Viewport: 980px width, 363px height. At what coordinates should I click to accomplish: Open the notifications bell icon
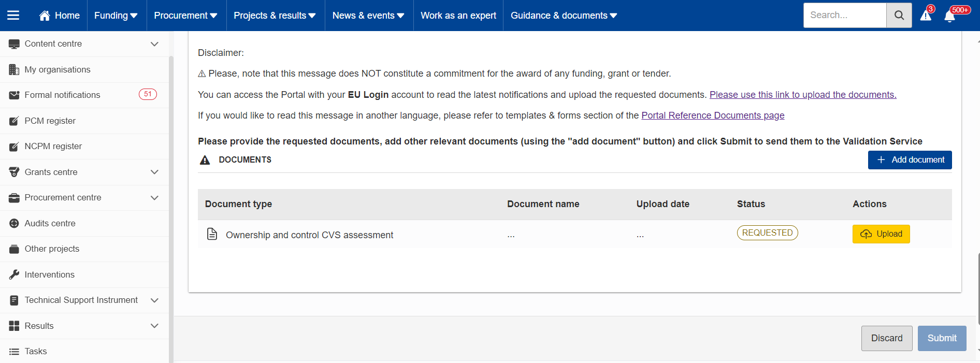point(949,16)
